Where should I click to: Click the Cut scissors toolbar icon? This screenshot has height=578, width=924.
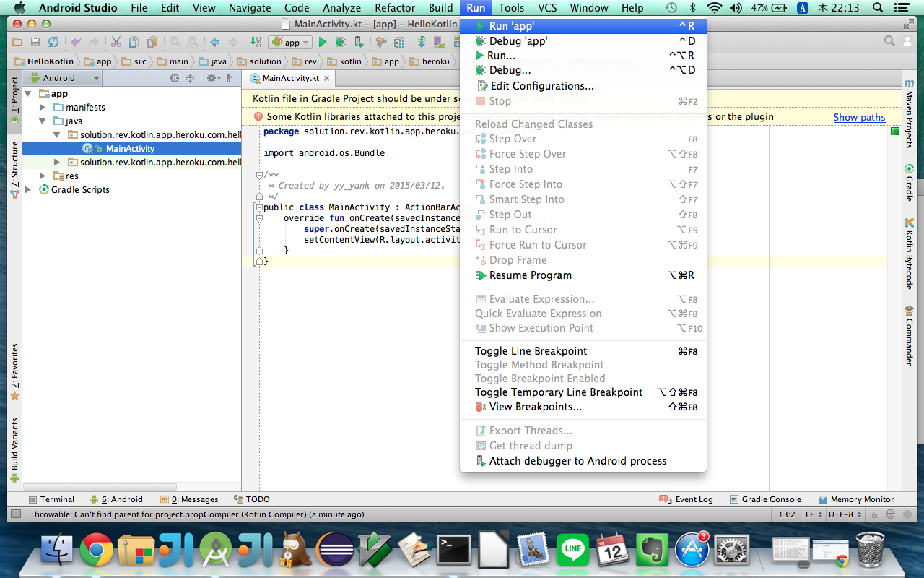(x=116, y=43)
